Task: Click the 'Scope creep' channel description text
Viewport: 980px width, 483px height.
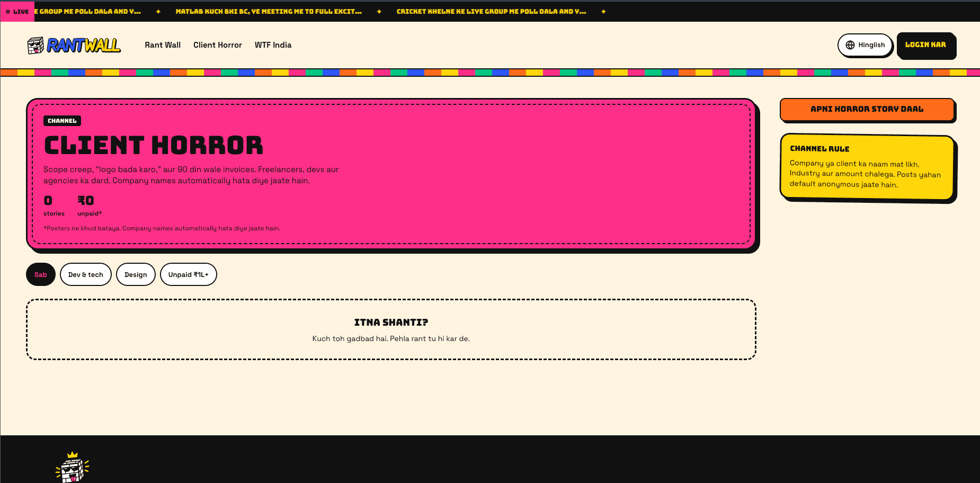Action: 191,175
